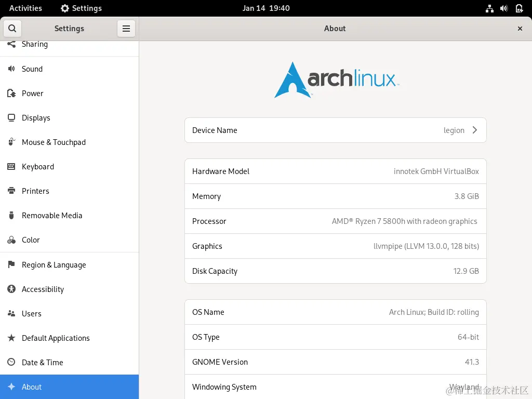Click the Displays settings icon
532x399 pixels.
[11, 117]
